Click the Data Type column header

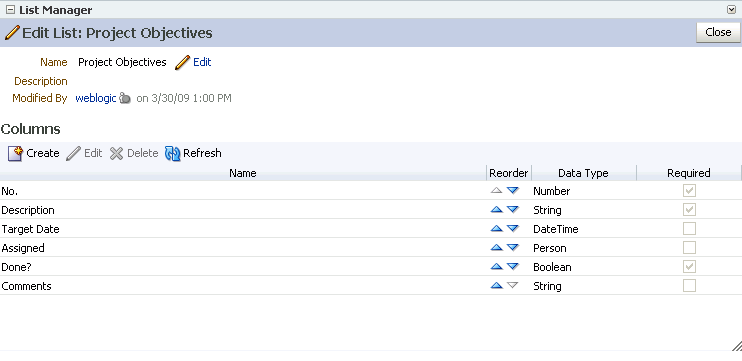click(583, 173)
